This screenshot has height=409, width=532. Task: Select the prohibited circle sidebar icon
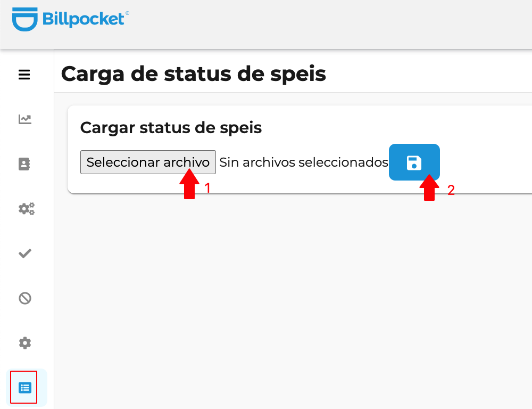(x=25, y=298)
